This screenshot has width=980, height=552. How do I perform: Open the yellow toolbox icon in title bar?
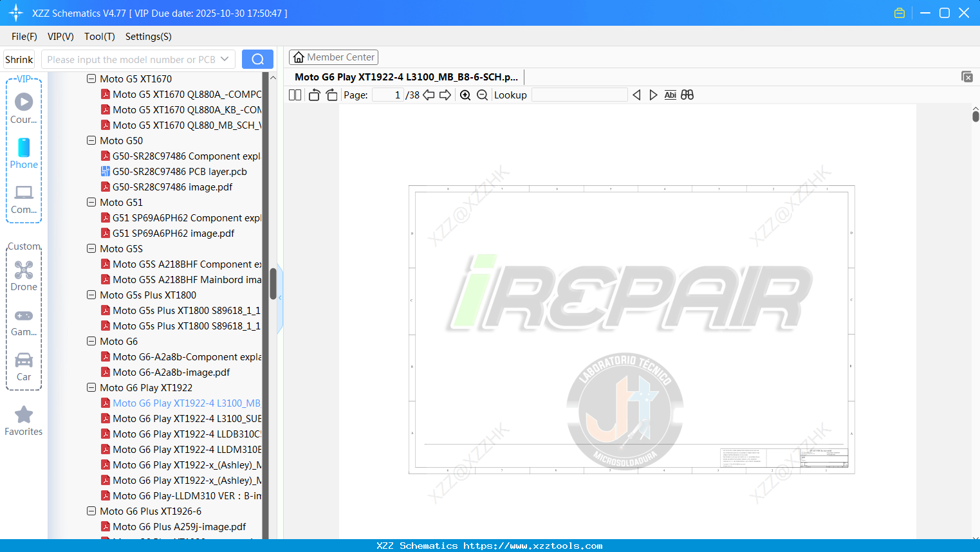[x=900, y=13]
